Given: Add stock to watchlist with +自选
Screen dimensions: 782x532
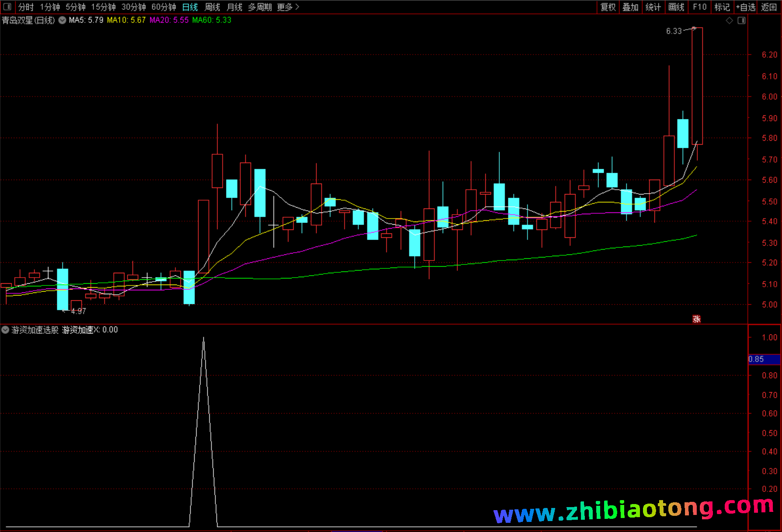Looking at the screenshot, I should [745, 7].
